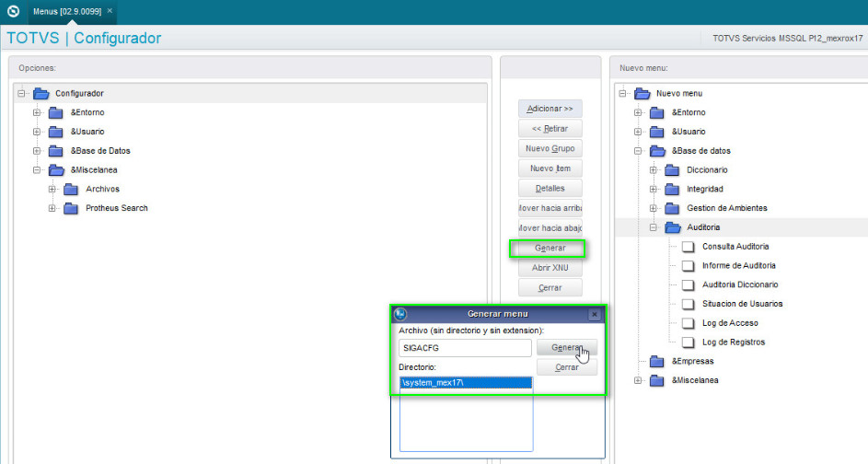The image size is (868, 464).
Task: Collapse &Miscelanea in Opciones tree
Action: (37, 170)
